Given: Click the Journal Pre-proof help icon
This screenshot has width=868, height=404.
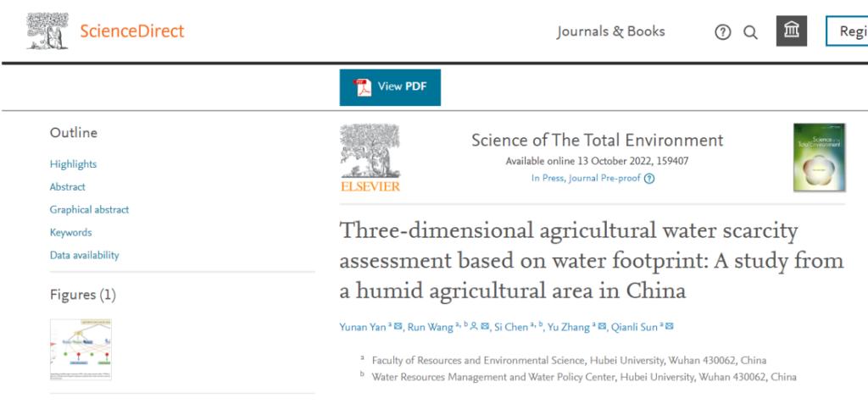Looking at the screenshot, I should click(649, 179).
